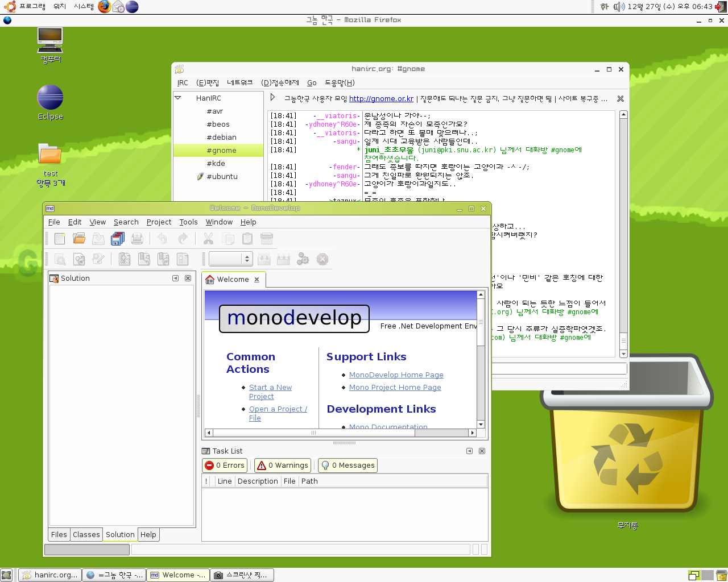Toggle the 0 Errors filter button
Screen dimensions: 728x582
tap(225, 465)
